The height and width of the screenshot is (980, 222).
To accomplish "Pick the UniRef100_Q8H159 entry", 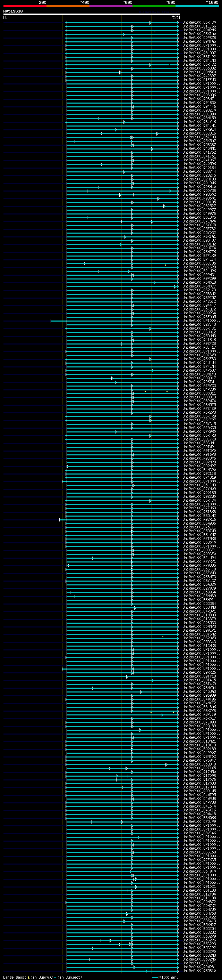I will pos(199,118).
